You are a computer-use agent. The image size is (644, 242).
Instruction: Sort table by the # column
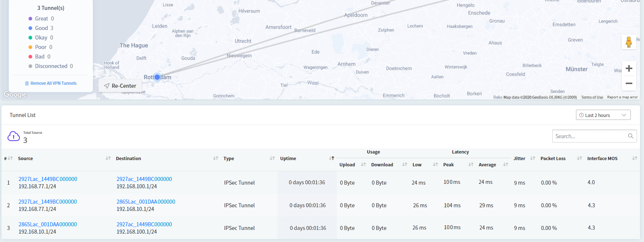pos(10,158)
